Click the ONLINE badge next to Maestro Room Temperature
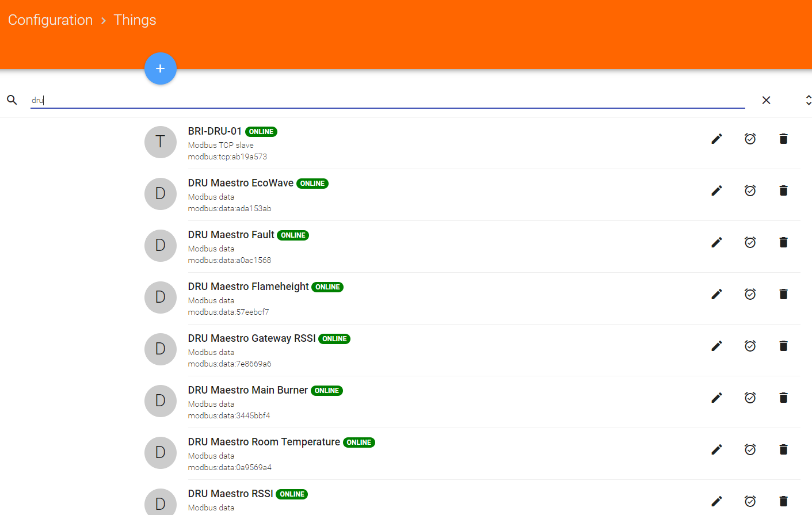812x515 pixels. pyautogui.click(x=359, y=442)
